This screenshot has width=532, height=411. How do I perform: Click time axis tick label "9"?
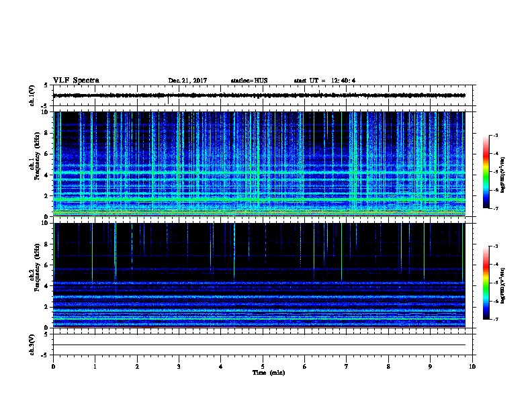[x=430, y=367]
